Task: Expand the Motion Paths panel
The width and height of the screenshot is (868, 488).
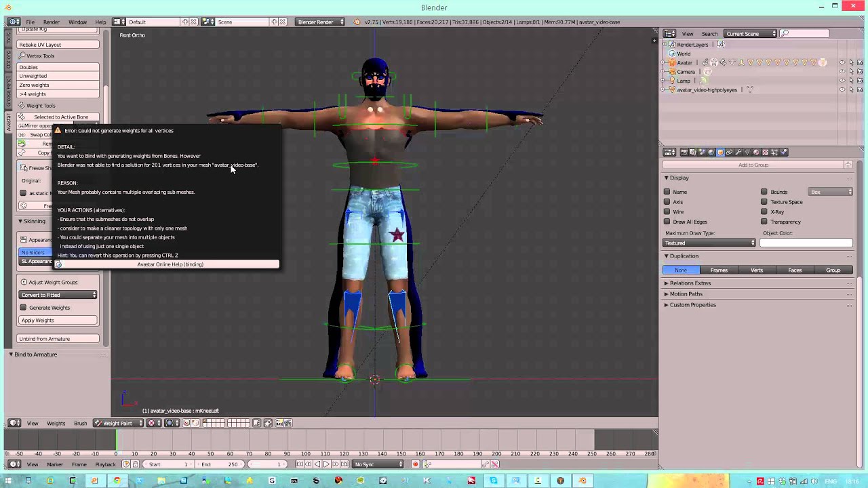Action: tap(686, 293)
